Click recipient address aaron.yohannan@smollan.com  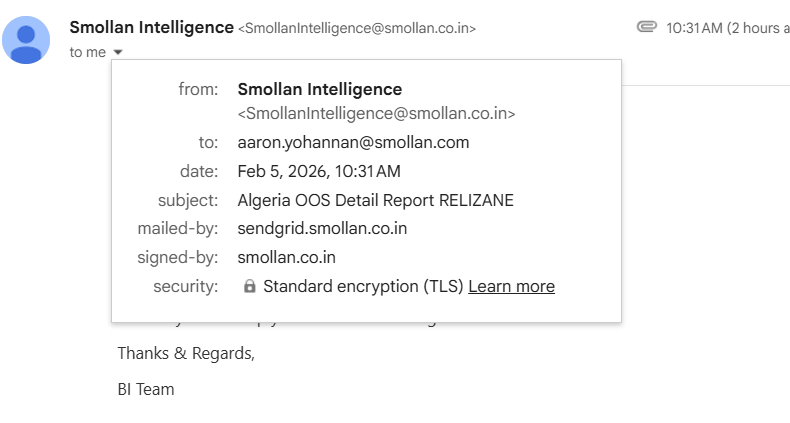point(353,142)
